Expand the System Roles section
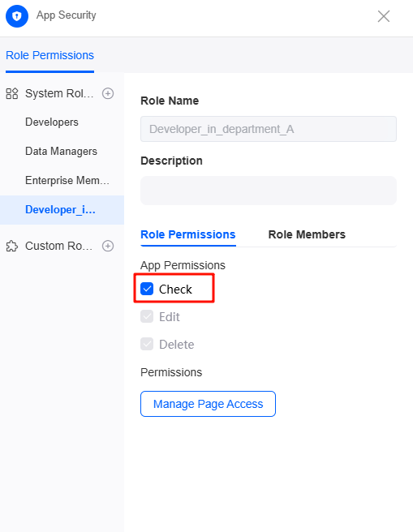Screen dimensions: 413x532 [59, 93]
